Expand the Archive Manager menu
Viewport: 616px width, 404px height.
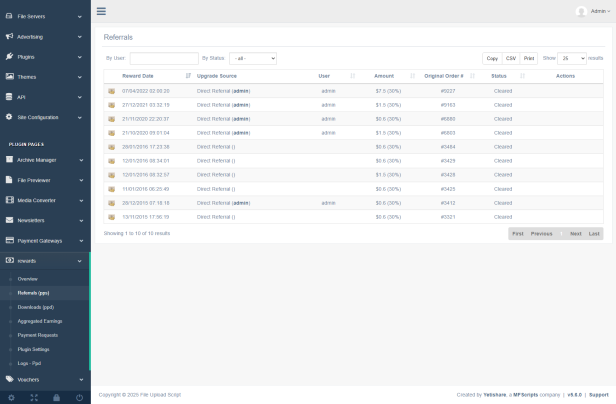(x=45, y=160)
